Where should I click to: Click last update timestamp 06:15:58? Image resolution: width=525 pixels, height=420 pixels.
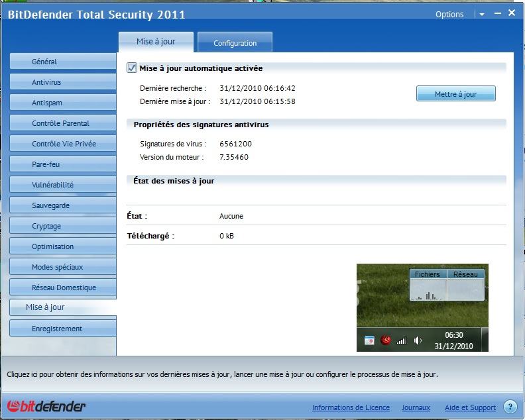click(257, 101)
